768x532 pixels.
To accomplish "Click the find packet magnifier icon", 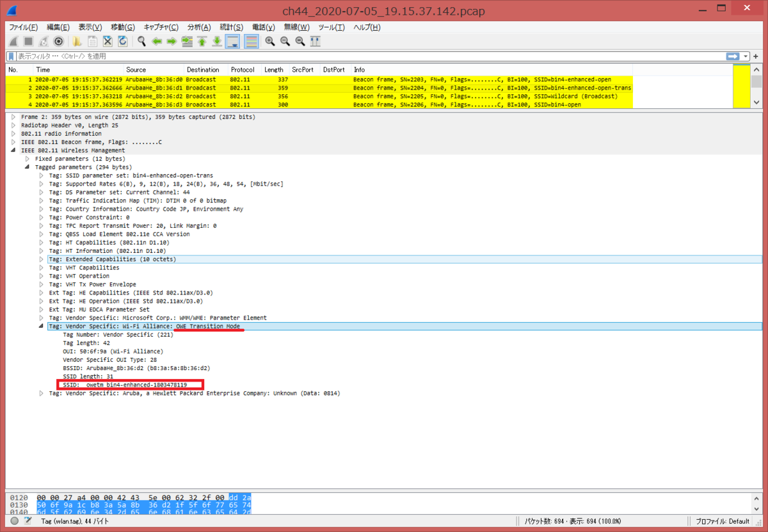I will click(140, 41).
